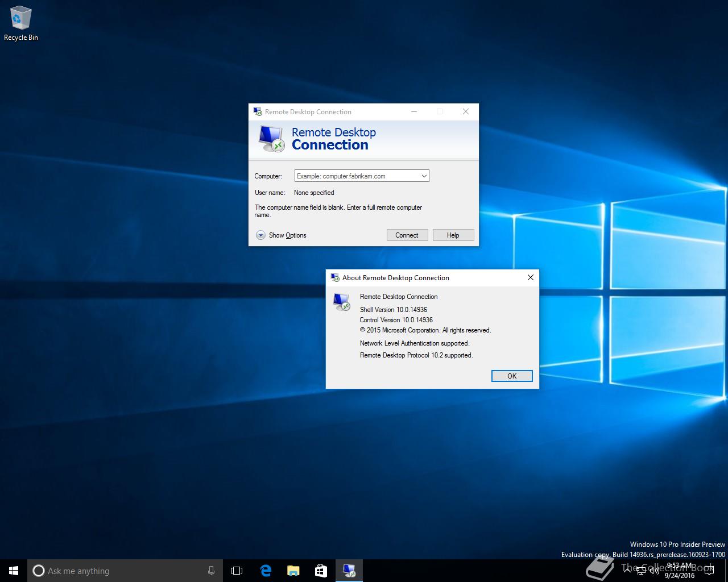Click the 2015 Microsoft Corporation copyright line
Screen dimensions: 728x582
[x=425, y=330]
